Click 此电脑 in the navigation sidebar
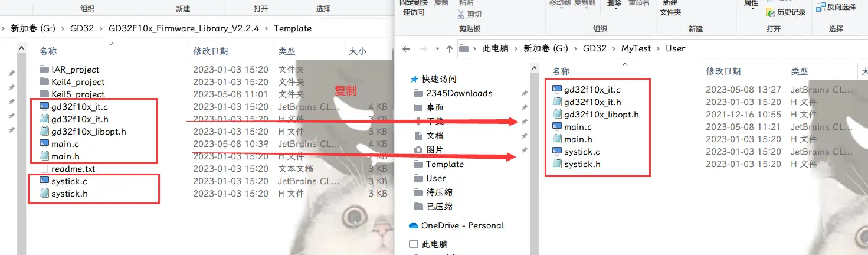 (x=434, y=244)
